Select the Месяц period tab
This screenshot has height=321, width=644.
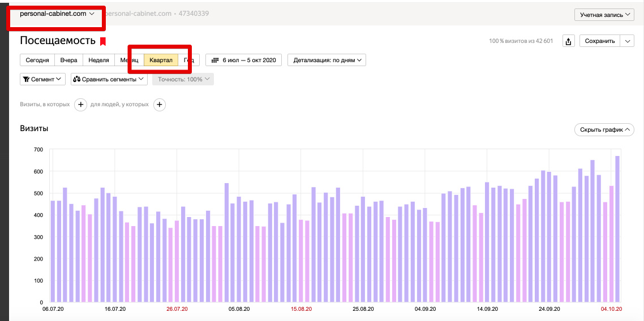(x=130, y=60)
